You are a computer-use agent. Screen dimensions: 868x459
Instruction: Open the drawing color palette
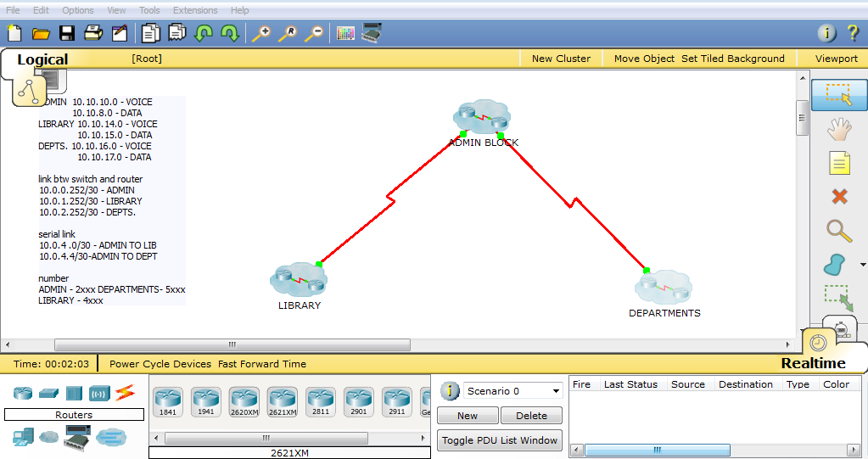click(x=345, y=33)
